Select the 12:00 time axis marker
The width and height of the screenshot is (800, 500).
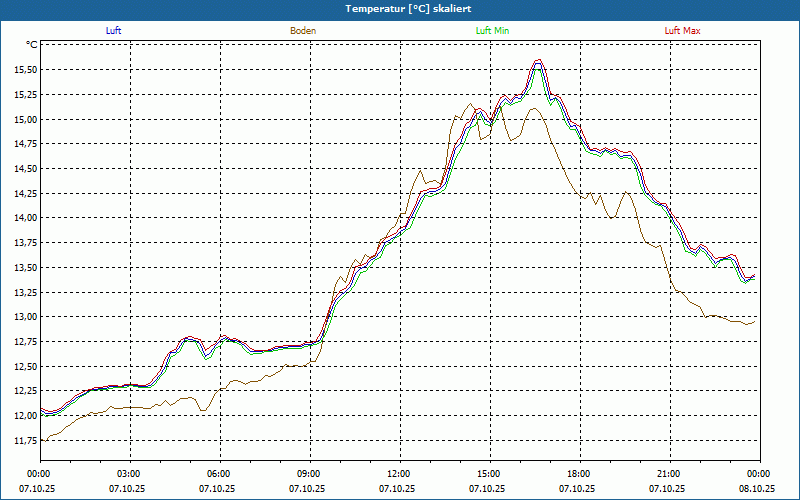[x=399, y=474]
